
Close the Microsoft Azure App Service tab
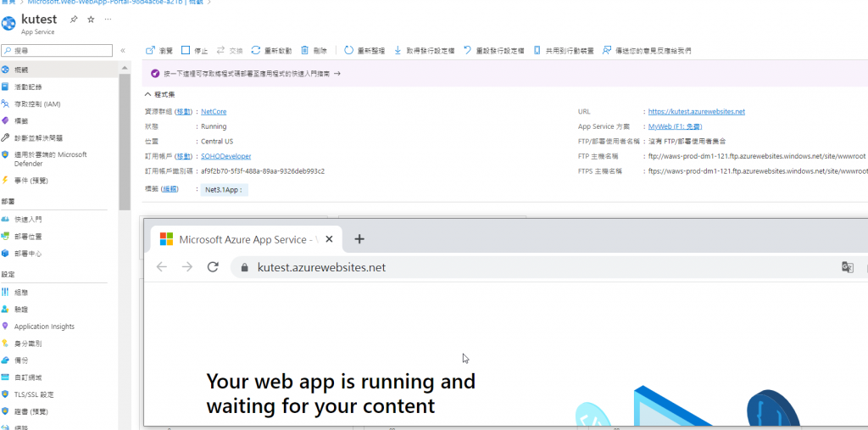click(x=330, y=239)
